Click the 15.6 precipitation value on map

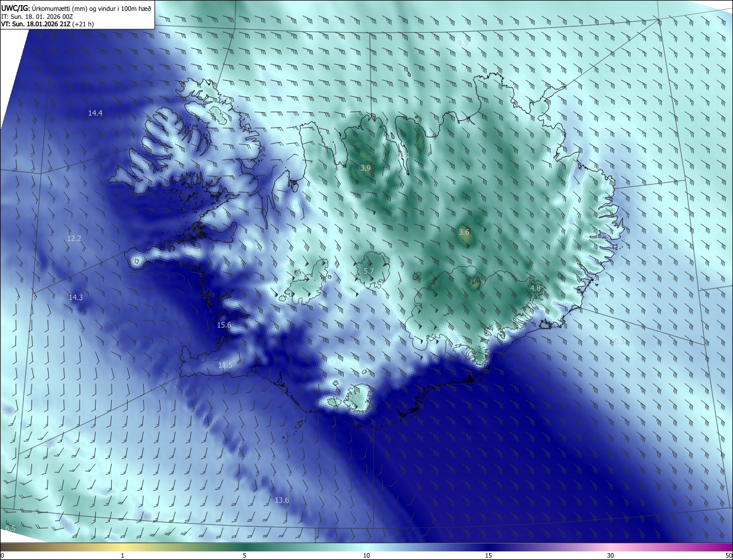click(x=224, y=325)
